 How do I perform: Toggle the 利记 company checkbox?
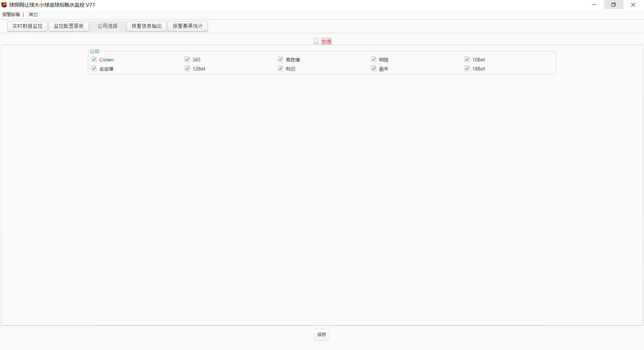280,69
